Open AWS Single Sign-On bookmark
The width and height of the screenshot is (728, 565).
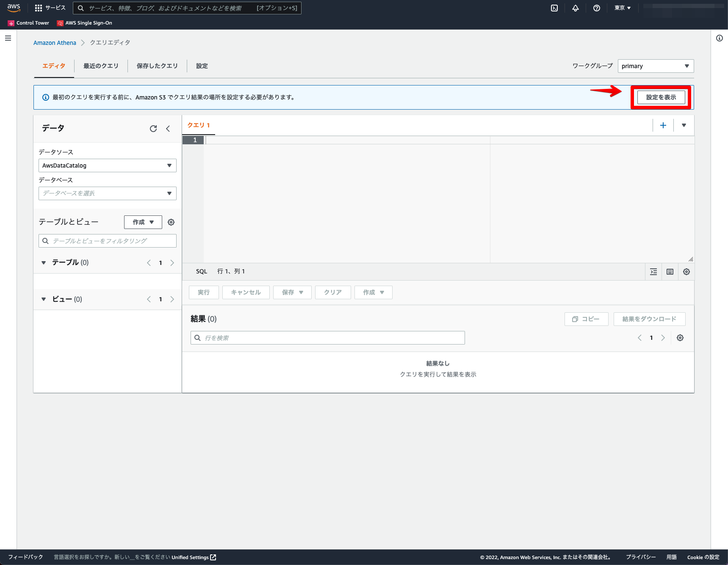click(85, 23)
